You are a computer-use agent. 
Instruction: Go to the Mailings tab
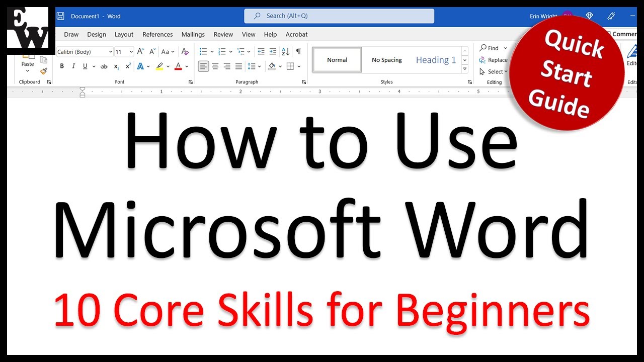coord(193,34)
